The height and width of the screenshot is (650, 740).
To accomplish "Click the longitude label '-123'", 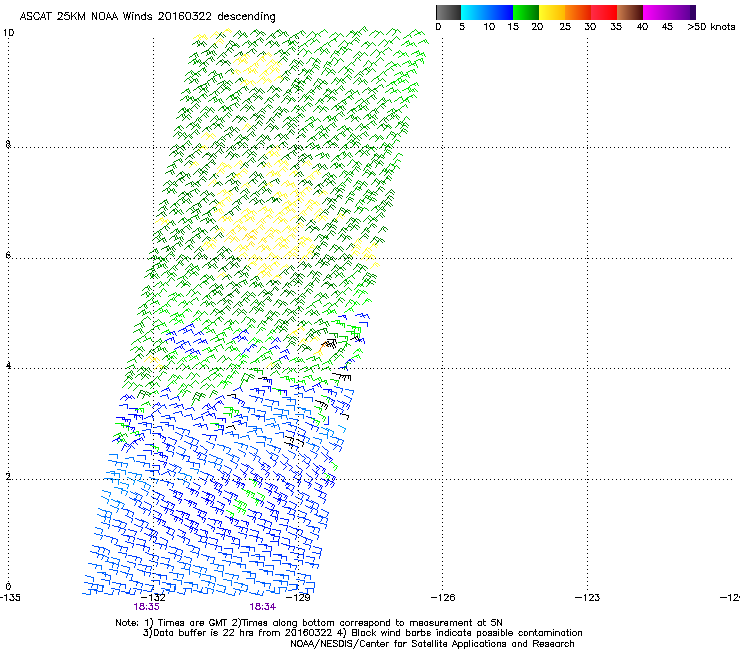I will [x=588, y=598].
